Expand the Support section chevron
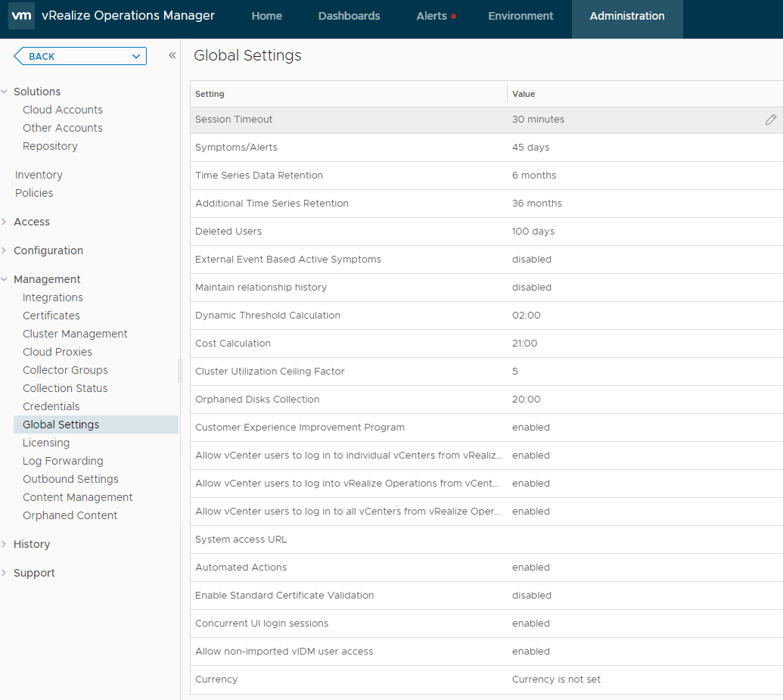This screenshot has width=783, height=700. (x=4, y=573)
